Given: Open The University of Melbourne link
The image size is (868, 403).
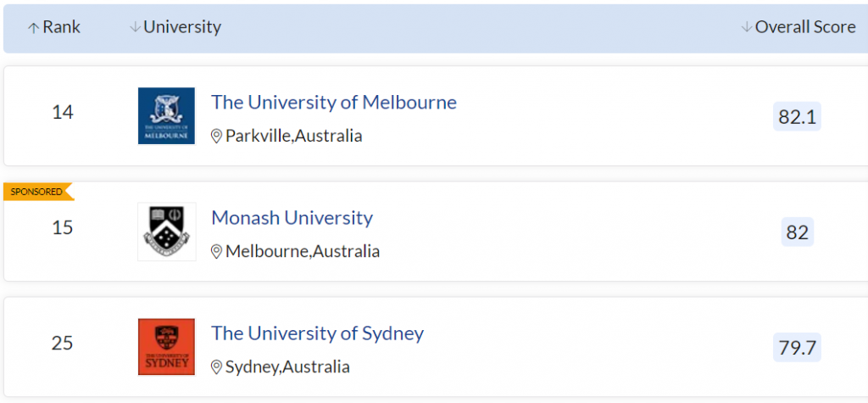Looking at the screenshot, I should 333,103.
